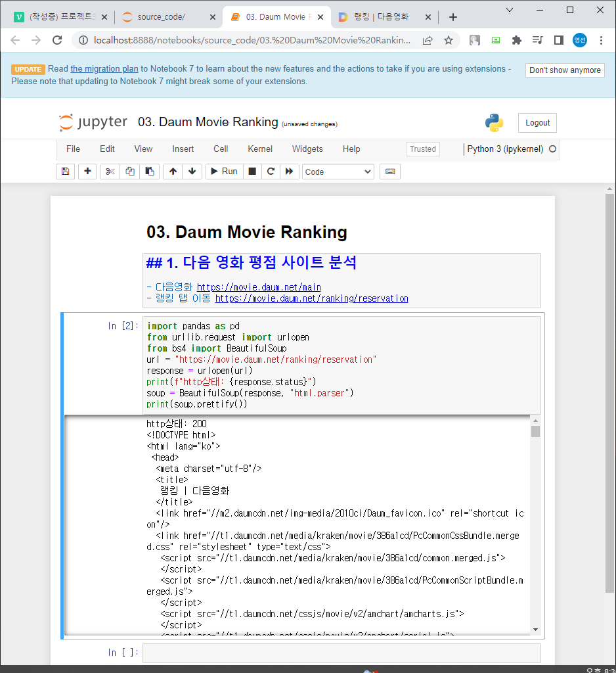Open cell type Code dropdown
The width and height of the screenshot is (616, 673).
click(x=338, y=172)
